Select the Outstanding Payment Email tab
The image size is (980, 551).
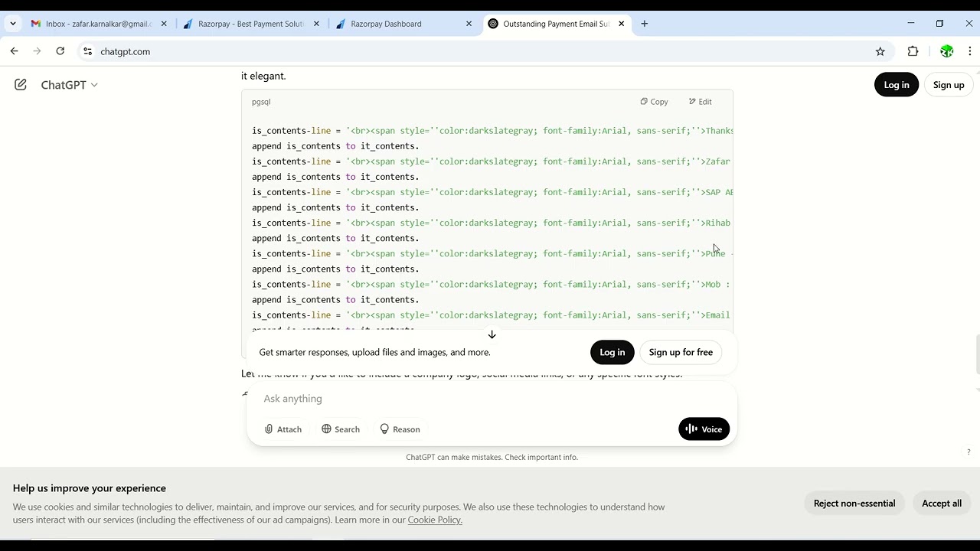pyautogui.click(x=556, y=24)
